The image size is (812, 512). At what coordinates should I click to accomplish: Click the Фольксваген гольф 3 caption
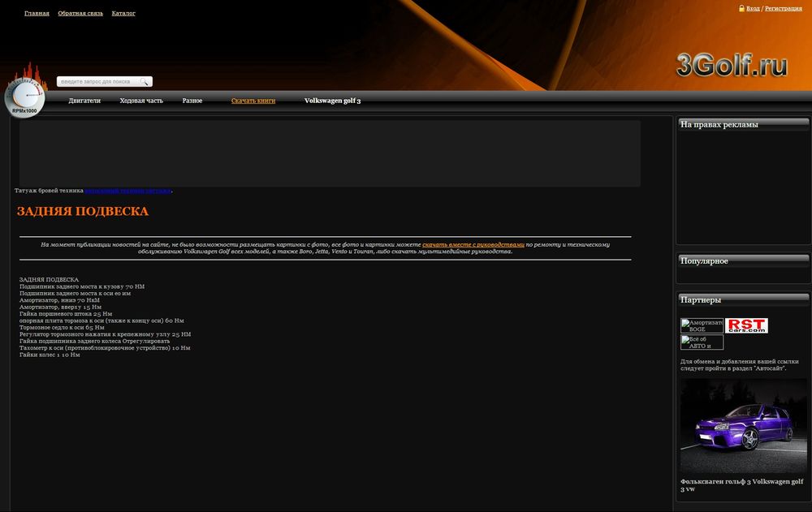(x=741, y=485)
